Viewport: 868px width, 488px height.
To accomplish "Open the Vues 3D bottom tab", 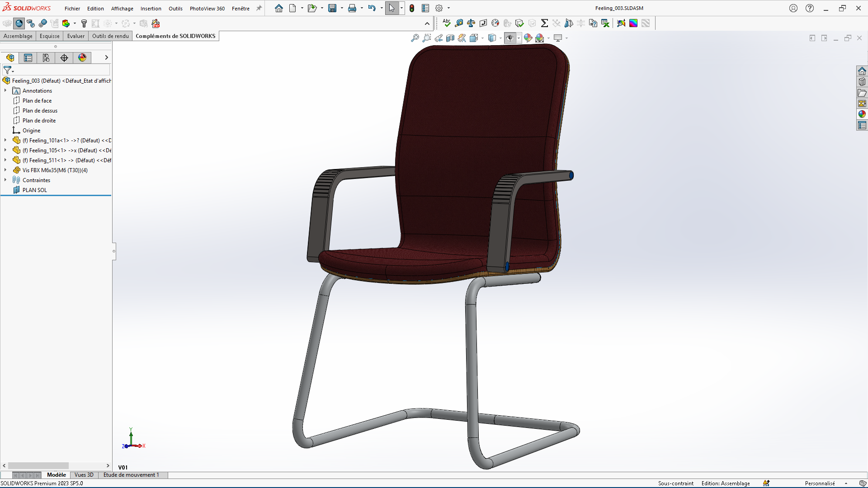I will 84,475.
